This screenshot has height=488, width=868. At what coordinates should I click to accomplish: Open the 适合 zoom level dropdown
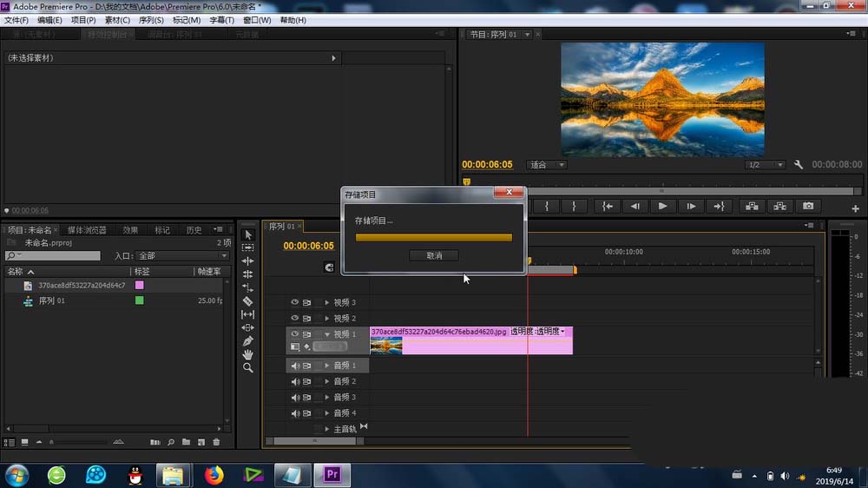546,164
